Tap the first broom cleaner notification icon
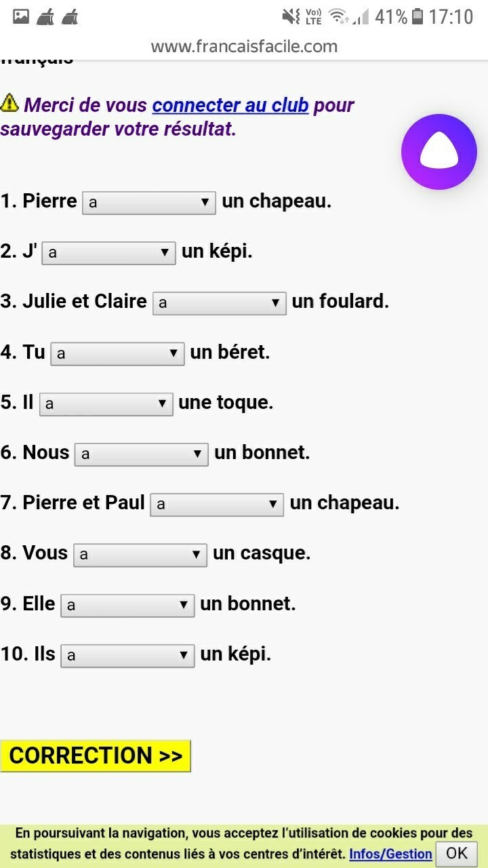 [x=45, y=16]
